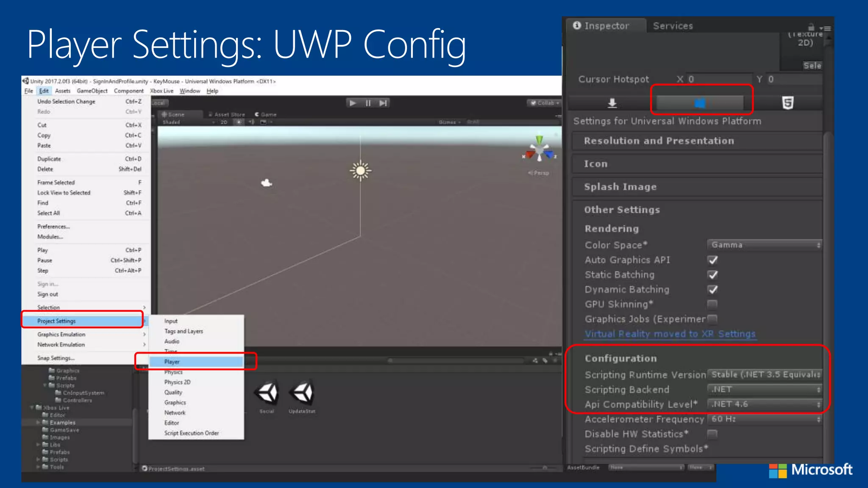
Task: Select the Social script asset icon
Action: click(267, 393)
